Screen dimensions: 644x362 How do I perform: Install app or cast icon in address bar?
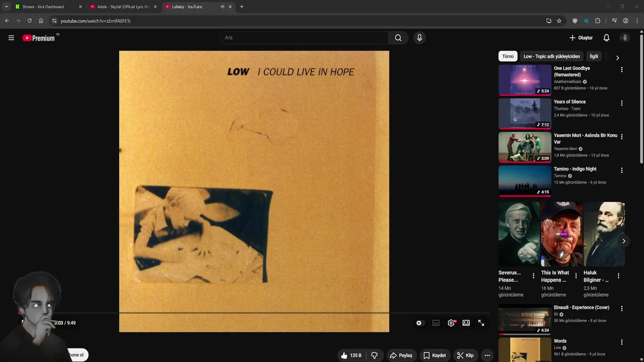(548, 21)
